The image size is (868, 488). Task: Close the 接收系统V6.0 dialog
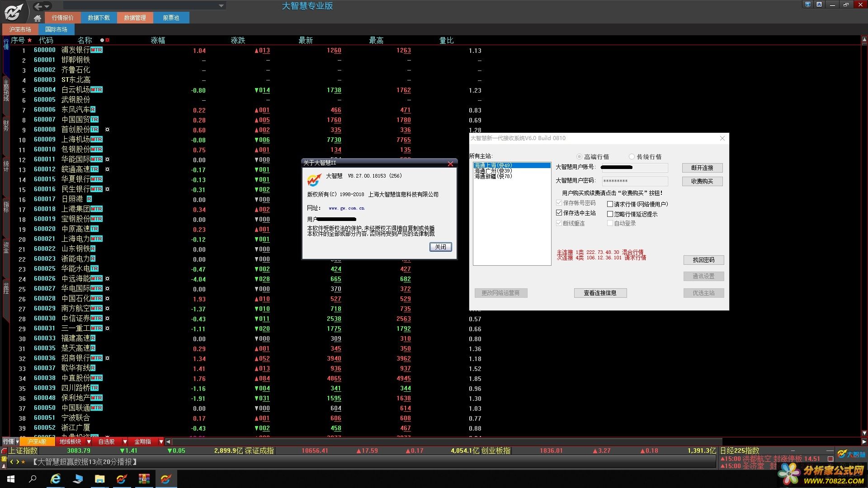click(x=722, y=138)
